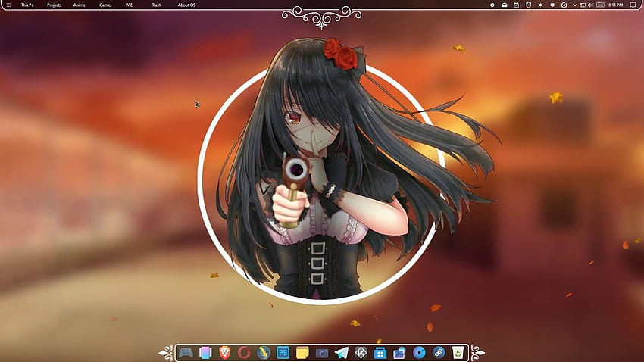The image size is (644, 362).
Task: Open the apps grid icon in top bar
Action: click(x=8, y=5)
